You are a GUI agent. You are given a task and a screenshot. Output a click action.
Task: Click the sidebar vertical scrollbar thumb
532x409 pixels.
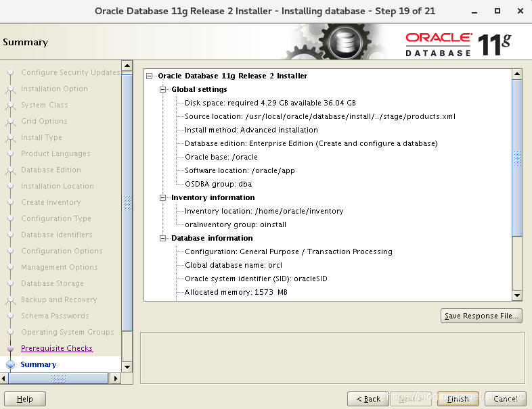click(x=127, y=203)
